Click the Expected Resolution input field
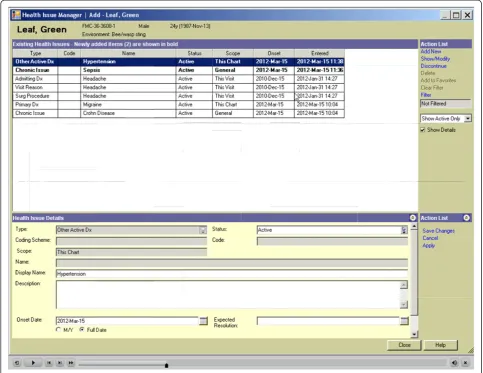This screenshot has width=483, height=373. (x=328, y=321)
